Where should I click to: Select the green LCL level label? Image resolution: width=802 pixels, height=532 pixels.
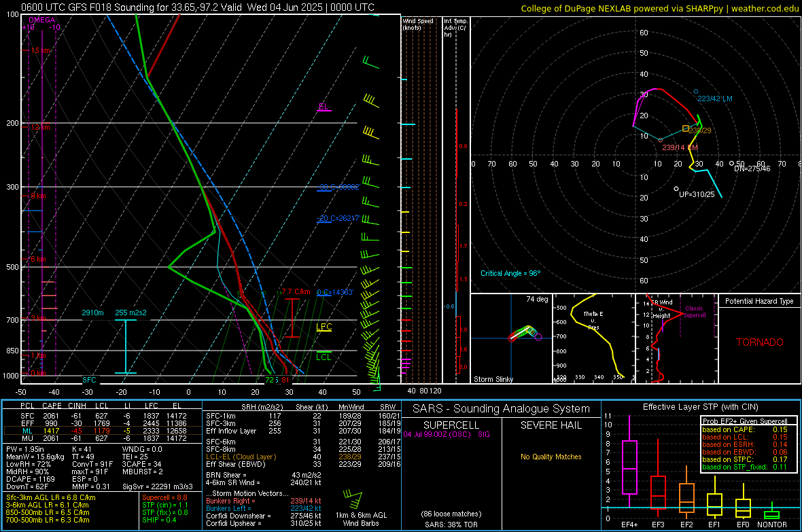click(324, 357)
